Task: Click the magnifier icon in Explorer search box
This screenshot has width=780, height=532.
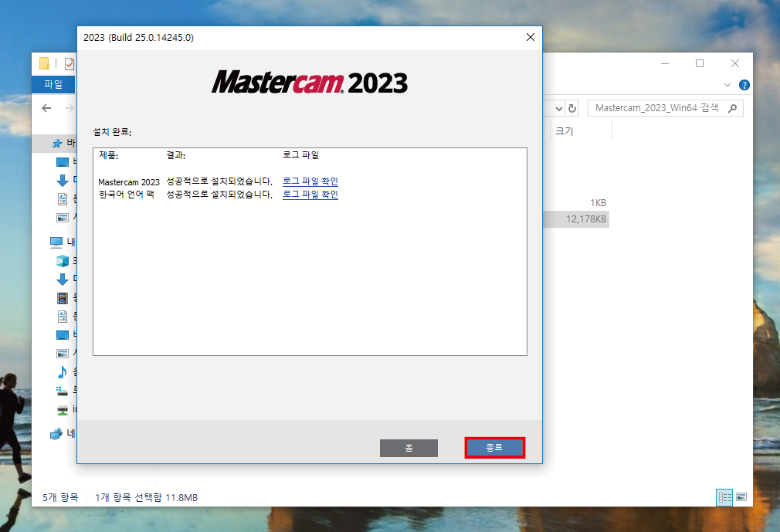Action: 732,108
